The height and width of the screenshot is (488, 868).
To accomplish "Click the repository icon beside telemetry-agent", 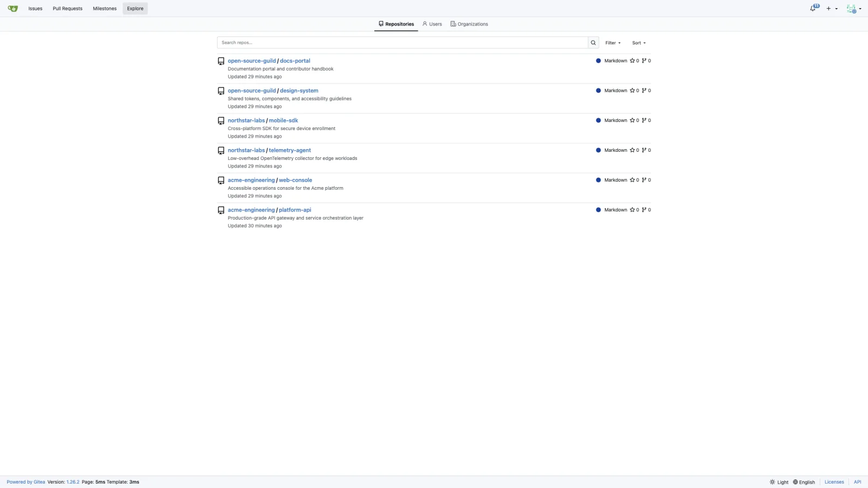I will 221,151.
